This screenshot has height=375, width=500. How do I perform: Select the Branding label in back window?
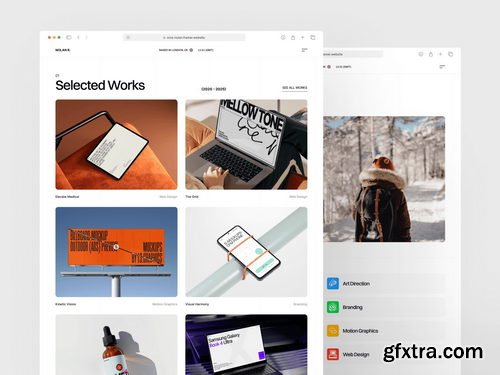pyautogui.click(x=352, y=307)
